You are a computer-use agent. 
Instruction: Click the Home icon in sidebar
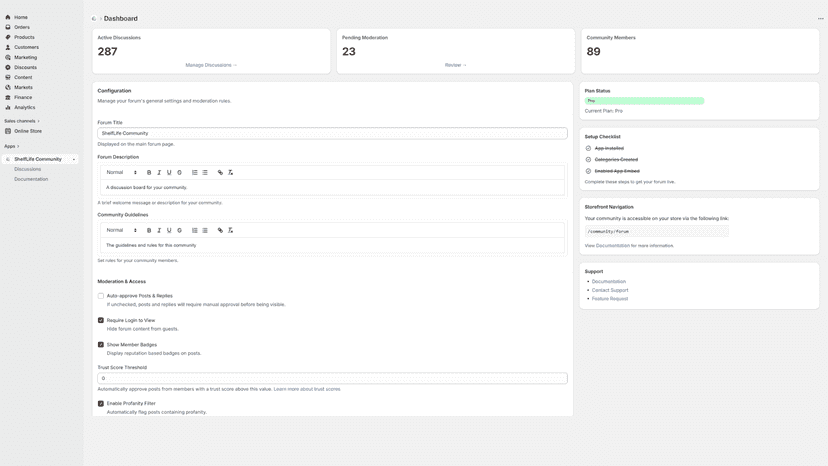pyautogui.click(x=8, y=17)
